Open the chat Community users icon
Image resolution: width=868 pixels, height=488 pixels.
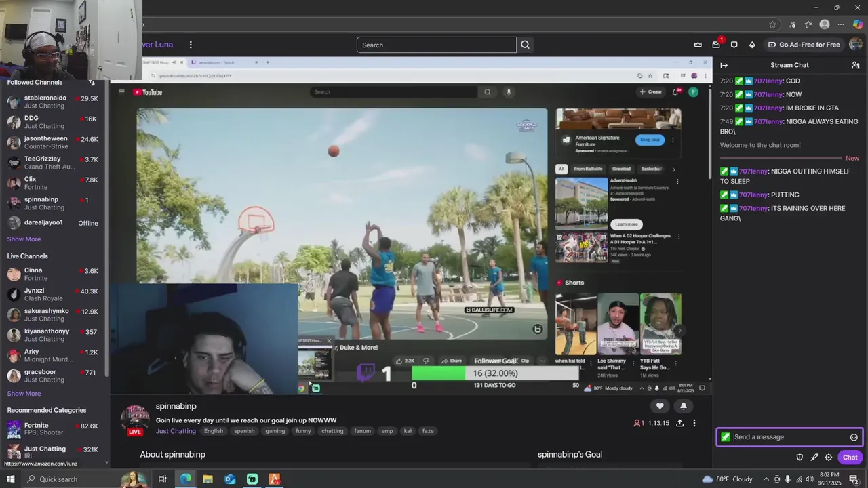click(x=856, y=65)
